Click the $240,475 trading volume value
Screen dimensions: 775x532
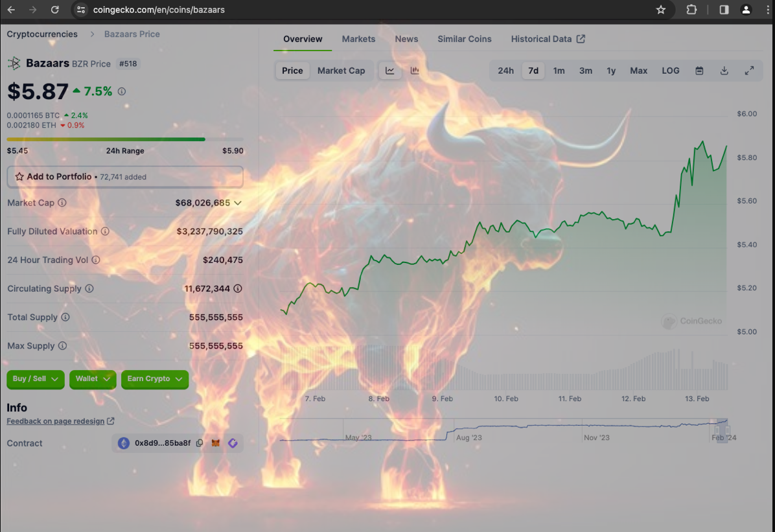223,260
